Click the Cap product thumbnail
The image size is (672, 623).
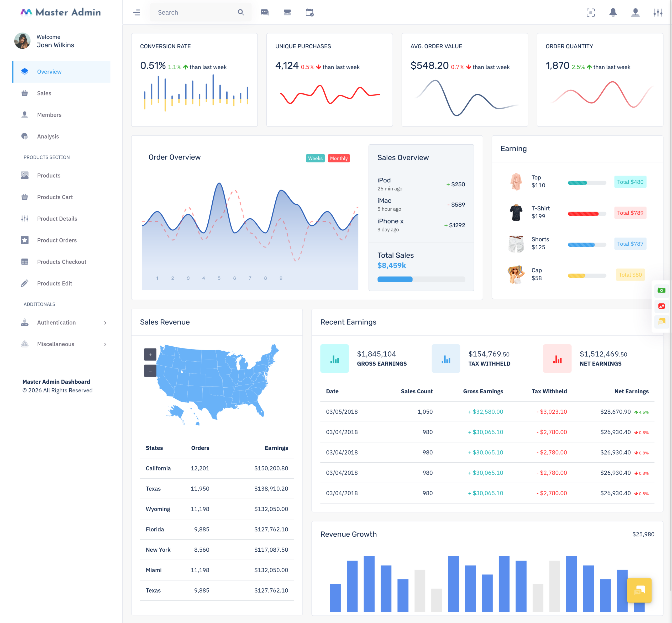tap(516, 275)
